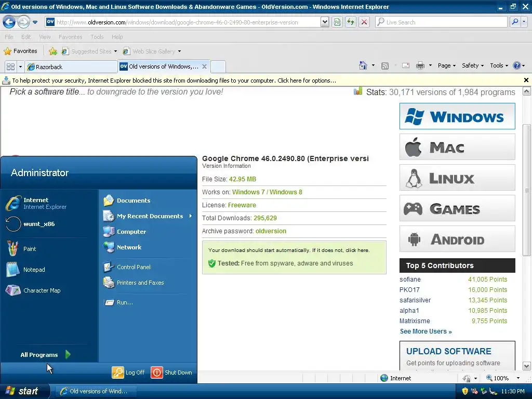Click the Stop loading icon
The width and height of the screenshot is (532, 399).
click(x=364, y=22)
